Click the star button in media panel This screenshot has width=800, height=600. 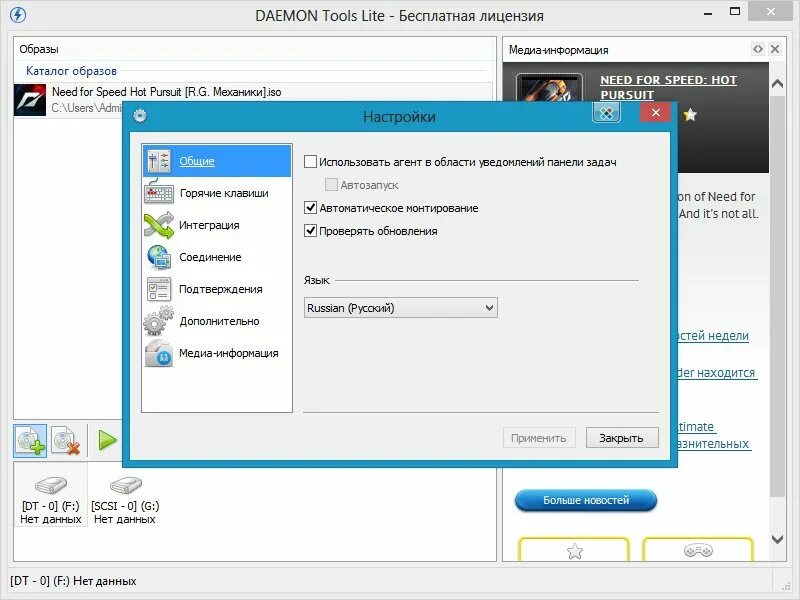point(574,550)
